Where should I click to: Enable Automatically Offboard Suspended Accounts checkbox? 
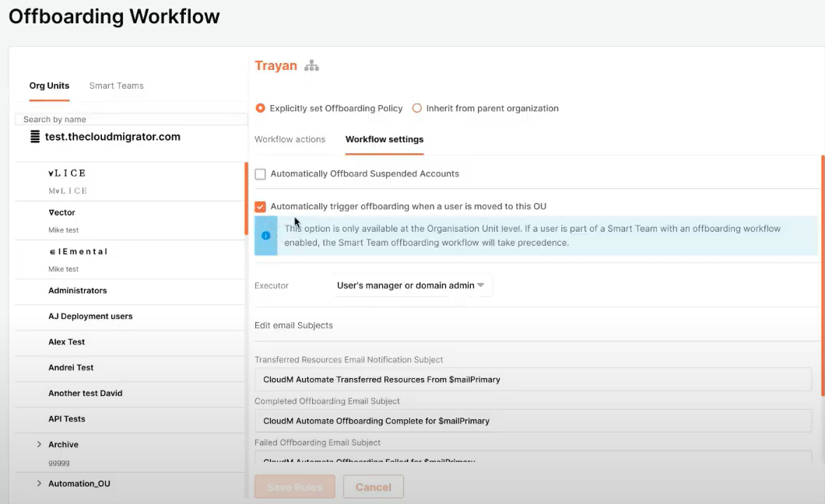261,174
